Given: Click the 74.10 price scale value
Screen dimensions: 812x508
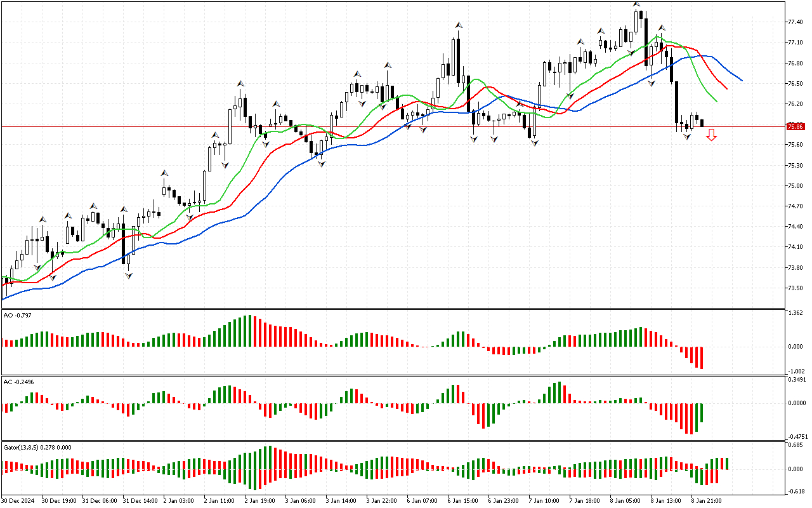Looking at the screenshot, I should tap(794, 247).
